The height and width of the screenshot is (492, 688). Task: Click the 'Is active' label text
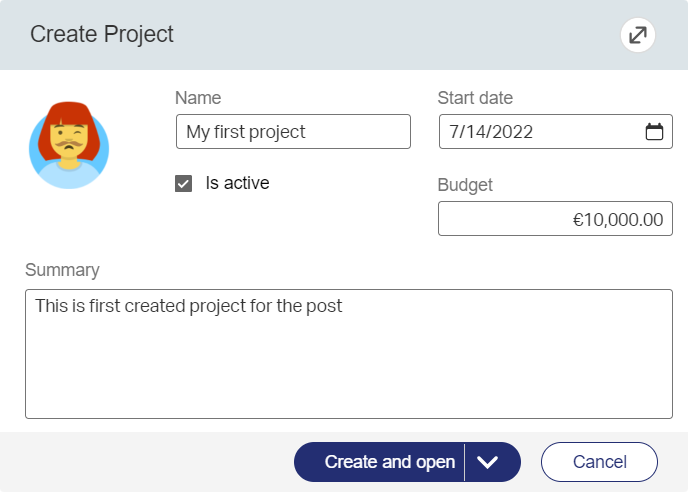pos(237,183)
